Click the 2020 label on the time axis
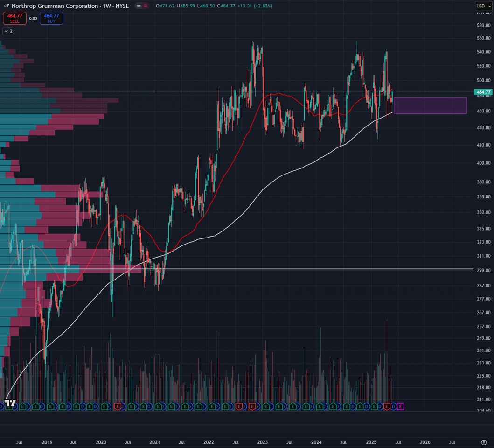Screen dimensions: 494x448 [x=101, y=442]
